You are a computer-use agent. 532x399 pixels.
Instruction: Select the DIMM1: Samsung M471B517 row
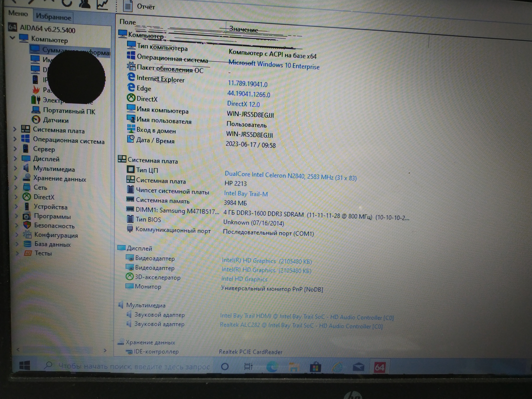pos(267,214)
